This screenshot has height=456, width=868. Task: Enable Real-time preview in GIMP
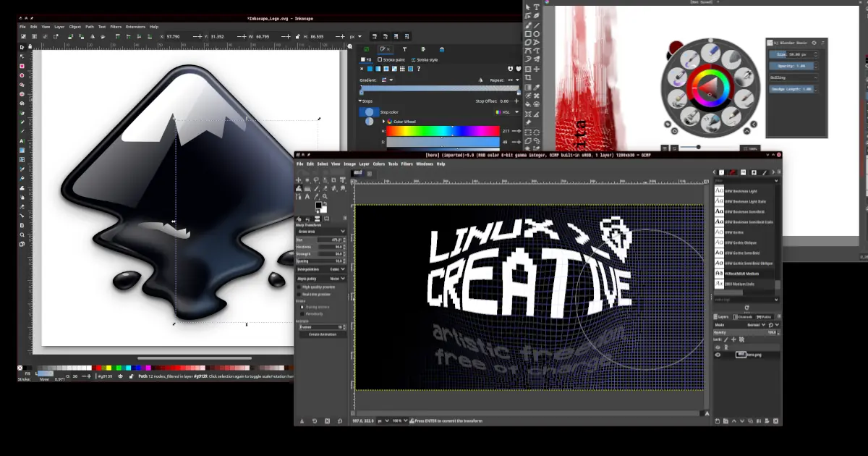click(299, 295)
